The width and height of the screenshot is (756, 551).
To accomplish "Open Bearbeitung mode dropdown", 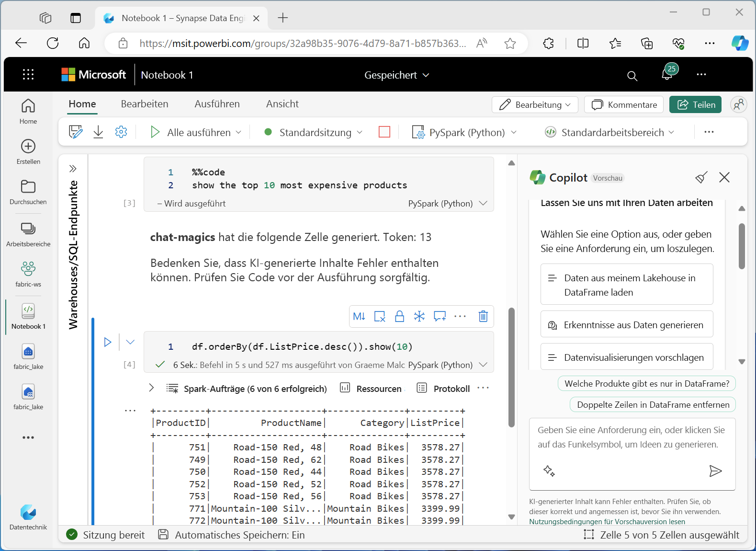I will tap(535, 104).
